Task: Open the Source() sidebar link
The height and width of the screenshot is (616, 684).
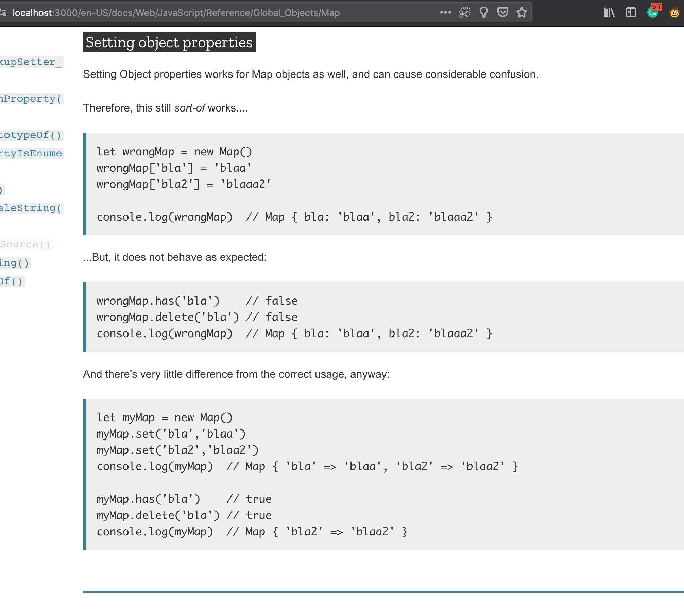Action: pos(25,244)
